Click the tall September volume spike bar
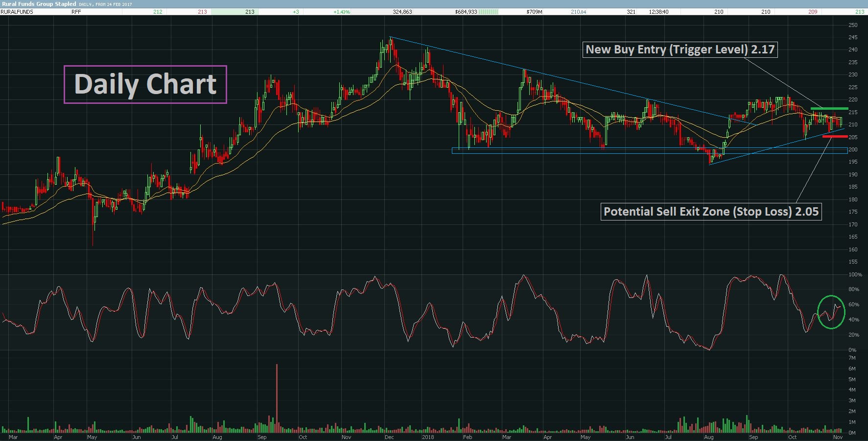The height and width of the screenshot is (441, 868). [x=277, y=398]
